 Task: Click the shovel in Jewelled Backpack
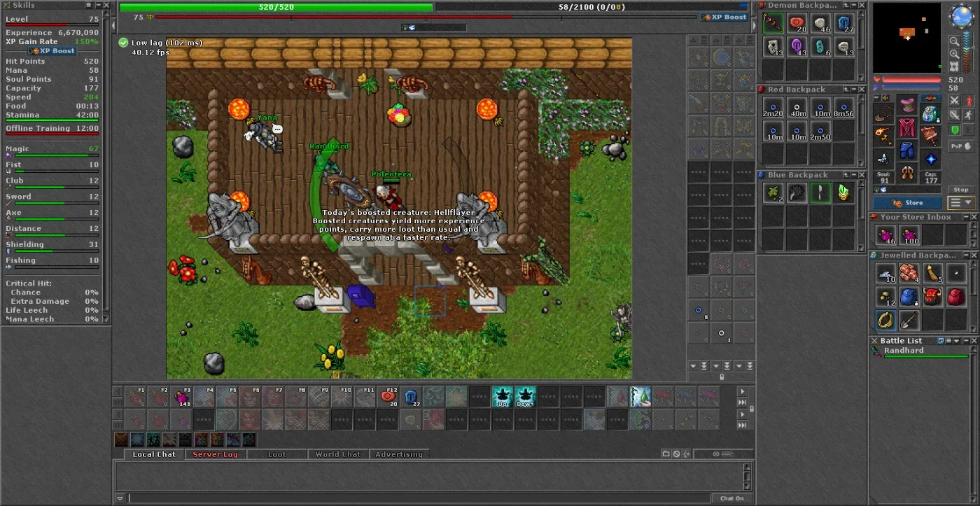click(x=909, y=320)
